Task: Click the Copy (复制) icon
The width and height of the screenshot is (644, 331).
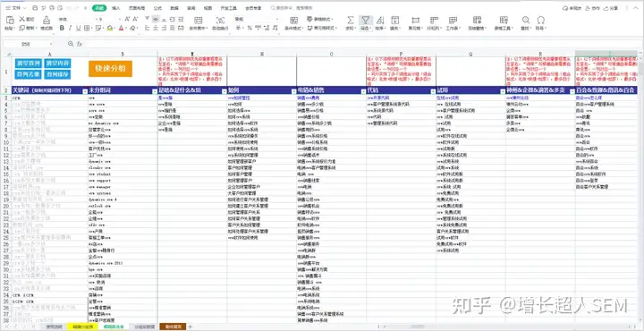Action: tap(21, 28)
